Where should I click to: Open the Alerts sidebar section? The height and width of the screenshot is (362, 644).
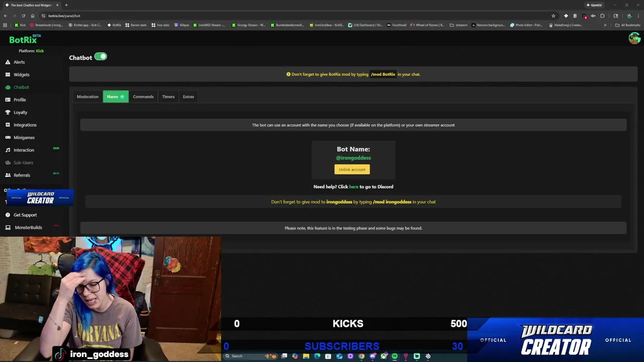19,62
